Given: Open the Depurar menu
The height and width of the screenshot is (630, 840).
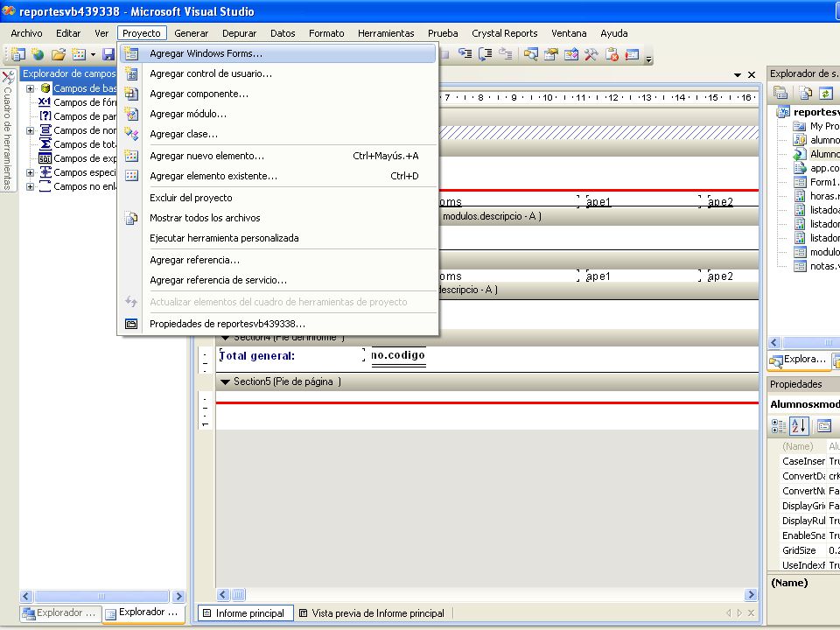Looking at the screenshot, I should coord(239,33).
